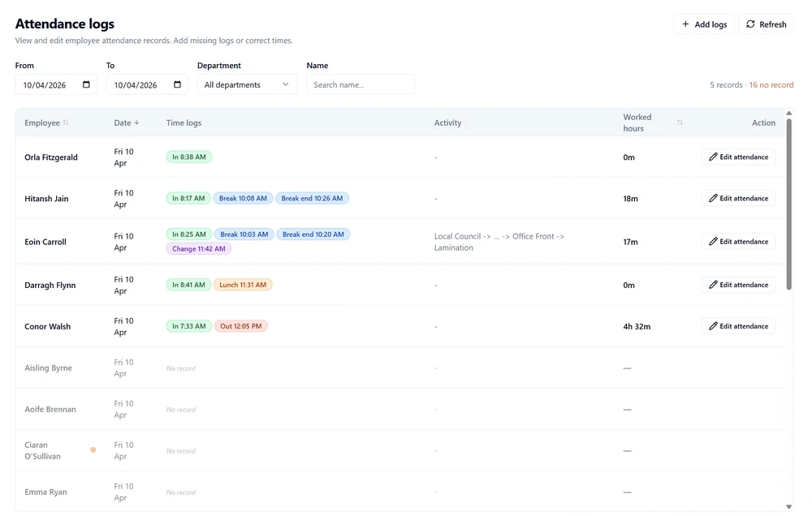The image size is (812, 516).
Task: Select employee name Ciaran O'Sullivan
Action: tap(42, 450)
